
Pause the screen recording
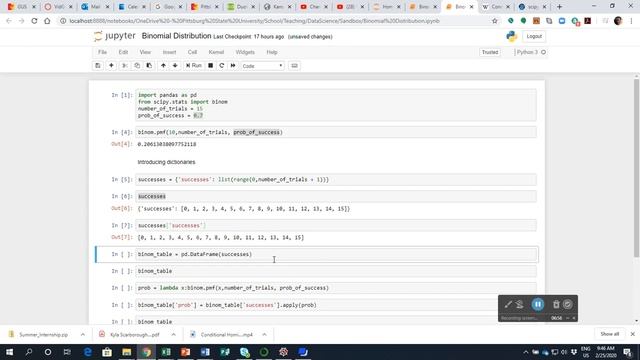538,304
